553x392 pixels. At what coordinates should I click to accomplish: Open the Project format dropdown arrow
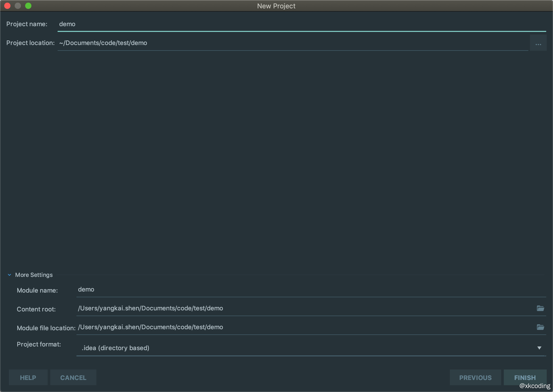(539, 348)
